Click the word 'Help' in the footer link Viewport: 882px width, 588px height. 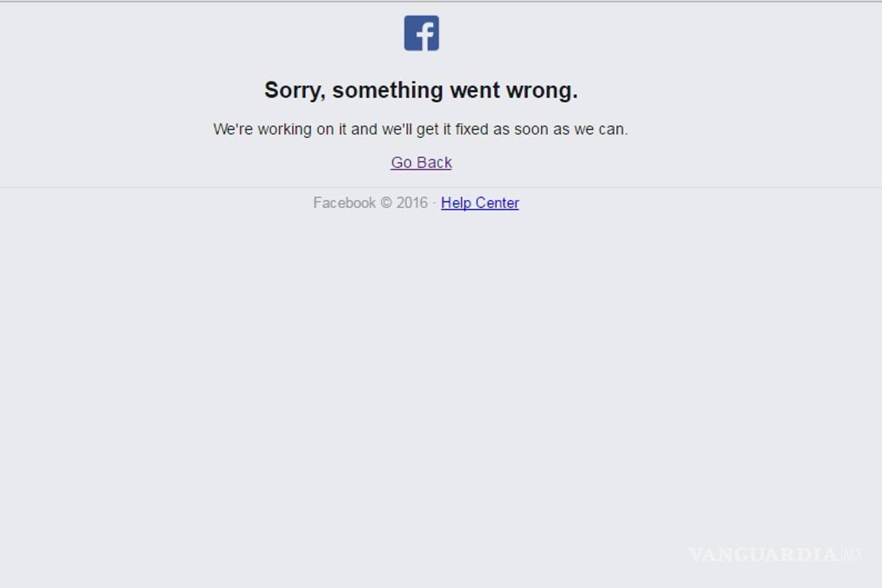[x=456, y=203]
